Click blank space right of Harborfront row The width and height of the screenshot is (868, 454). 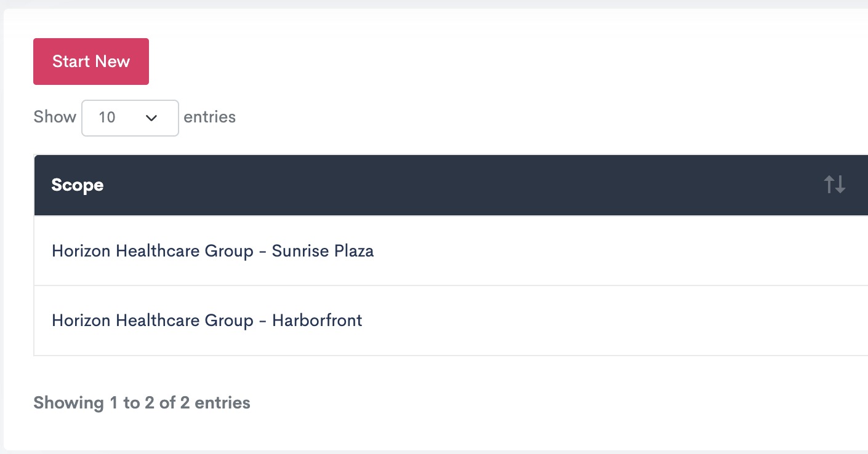click(616, 321)
